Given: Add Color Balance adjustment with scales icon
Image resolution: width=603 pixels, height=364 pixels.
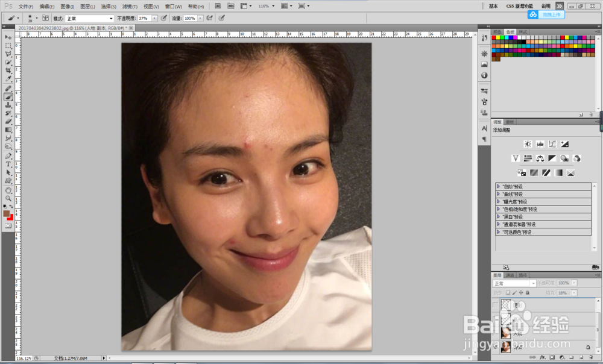Looking at the screenshot, I should (x=540, y=158).
